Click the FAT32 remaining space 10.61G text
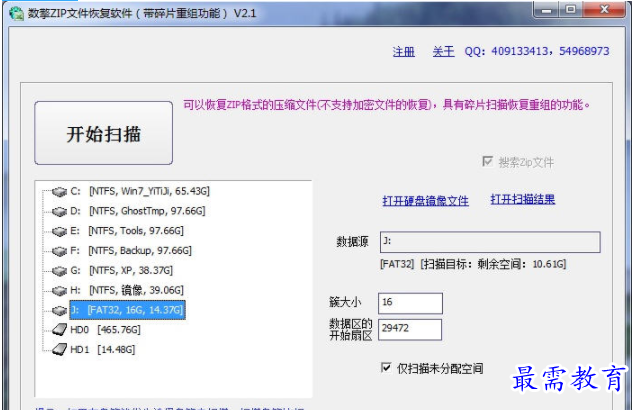Image resolution: width=634 pixels, height=410 pixels. coord(473,264)
